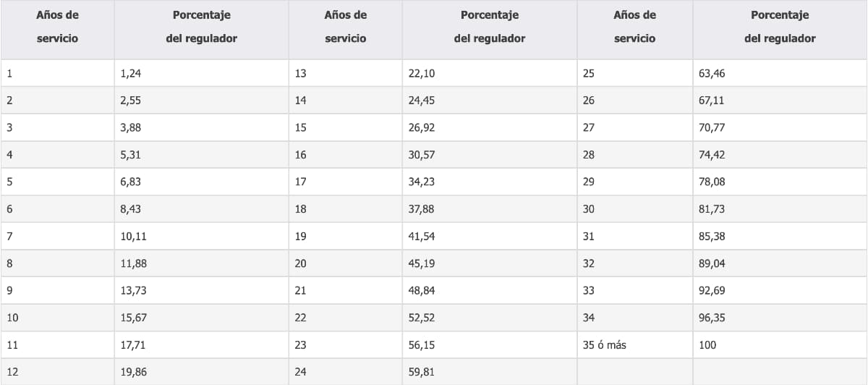The width and height of the screenshot is (868, 385).
Task: Click the 100 percentage cell
Action: click(x=708, y=345)
